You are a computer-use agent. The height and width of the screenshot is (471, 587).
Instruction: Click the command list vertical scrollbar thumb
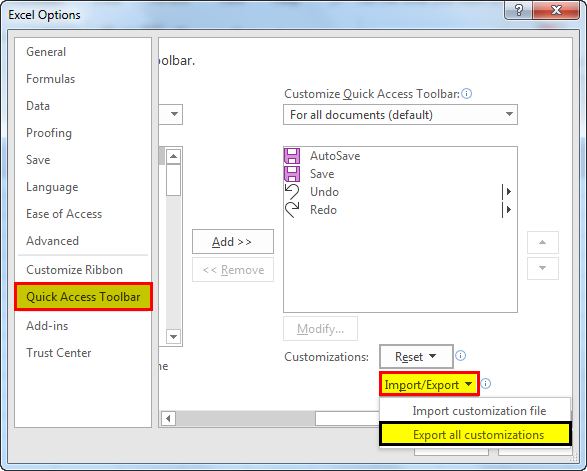[173, 180]
